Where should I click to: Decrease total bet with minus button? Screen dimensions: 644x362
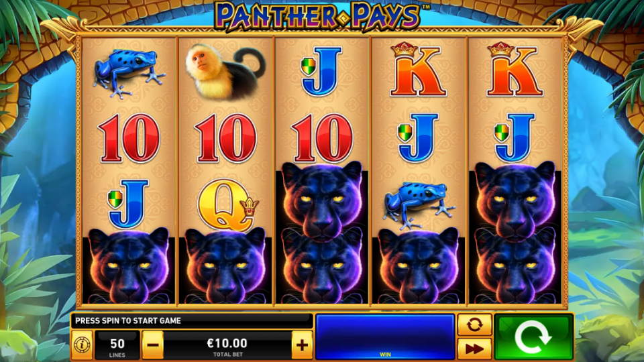[152, 345]
